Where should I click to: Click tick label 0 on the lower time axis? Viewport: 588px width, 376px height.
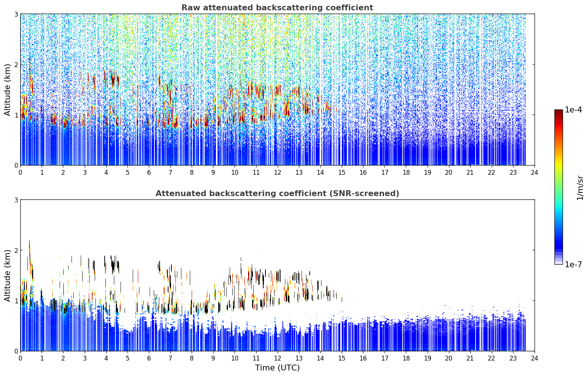[x=20, y=358]
